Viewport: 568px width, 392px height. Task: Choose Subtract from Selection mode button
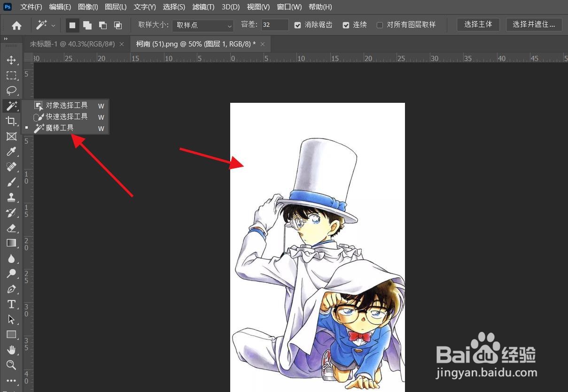click(102, 25)
